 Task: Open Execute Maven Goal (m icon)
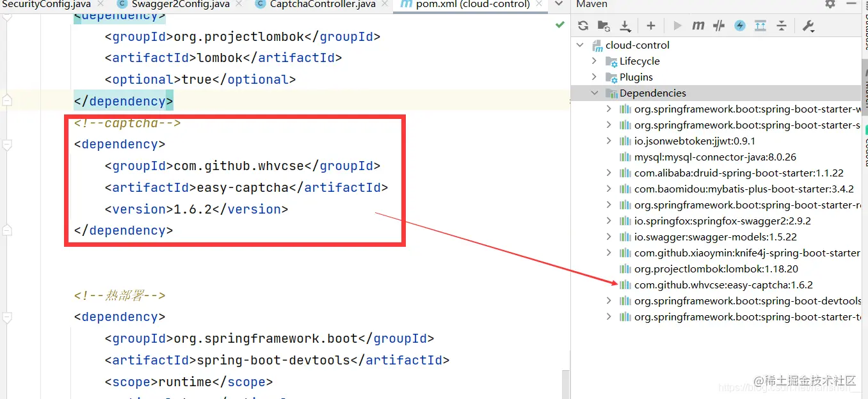(x=698, y=26)
